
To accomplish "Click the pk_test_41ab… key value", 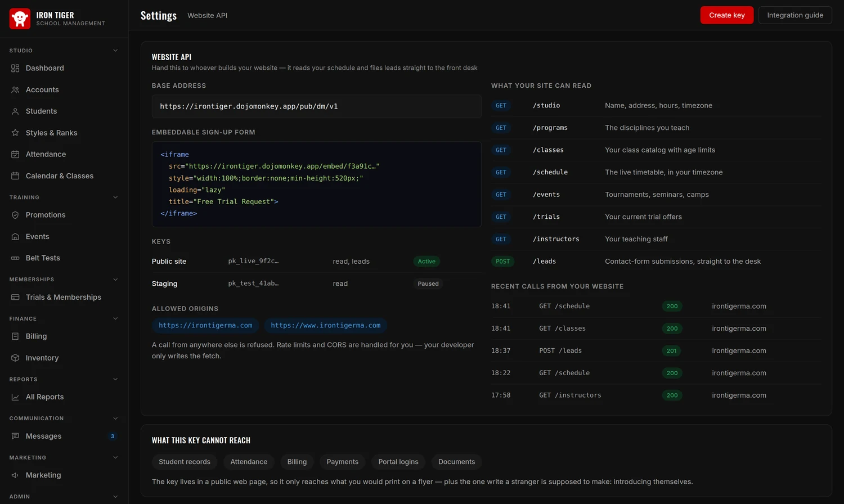I will pos(253,283).
